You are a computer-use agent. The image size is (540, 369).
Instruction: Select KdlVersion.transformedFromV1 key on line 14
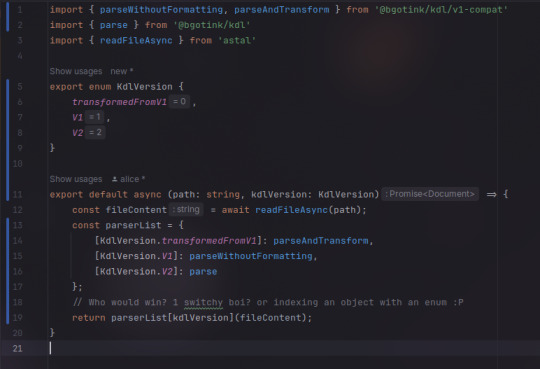(x=178, y=240)
